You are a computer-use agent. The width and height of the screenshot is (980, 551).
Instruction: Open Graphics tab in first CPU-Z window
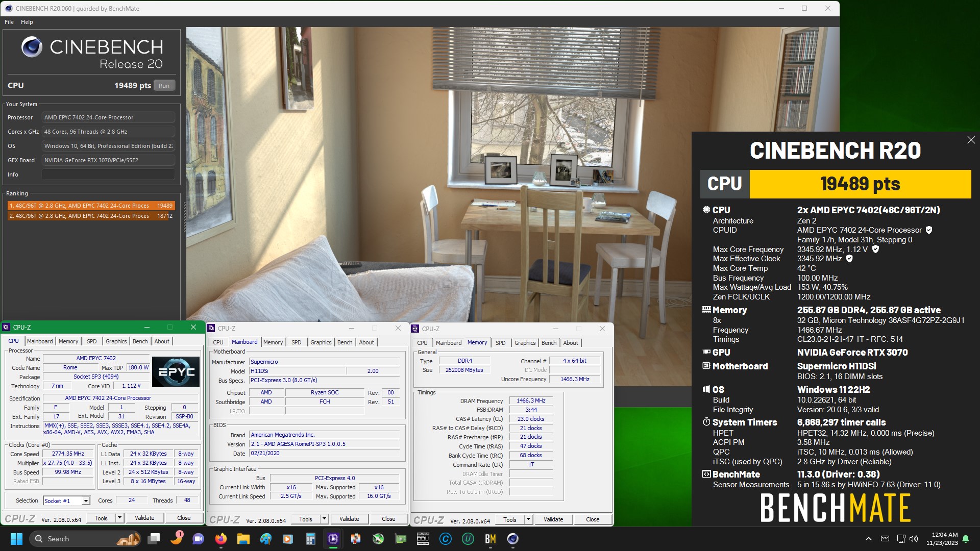(x=116, y=341)
